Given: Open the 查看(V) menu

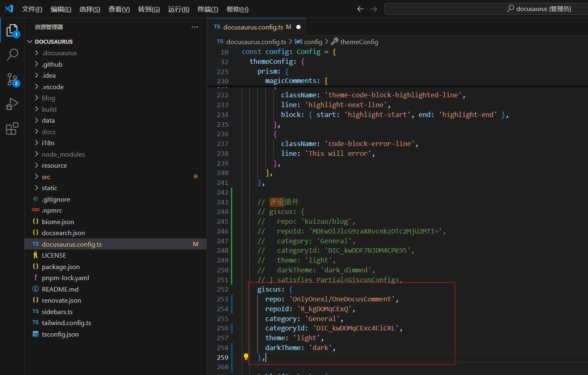Looking at the screenshot, I should coord(119,9).
